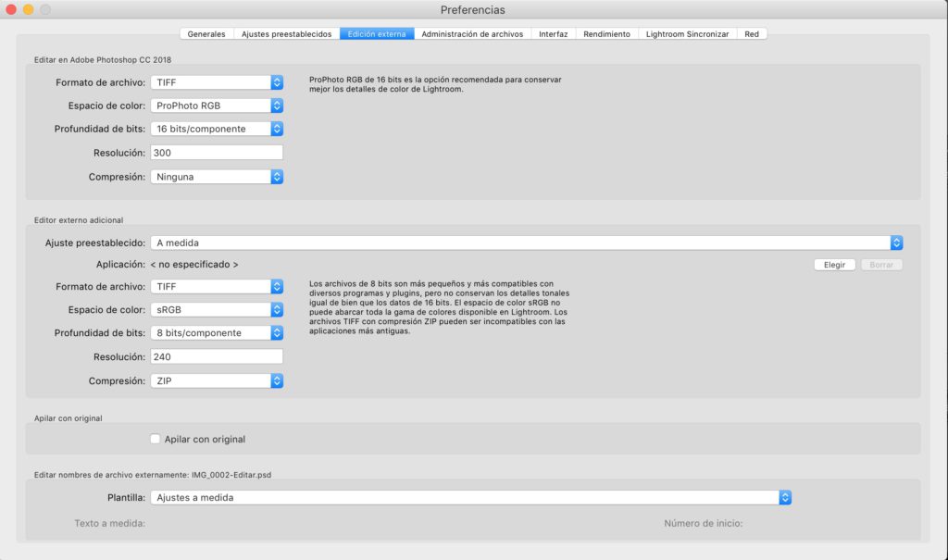Enable the Apilar con original checkbox
Image resolution: width=948 pixels, height=560 pixels.
coord(156,439)
